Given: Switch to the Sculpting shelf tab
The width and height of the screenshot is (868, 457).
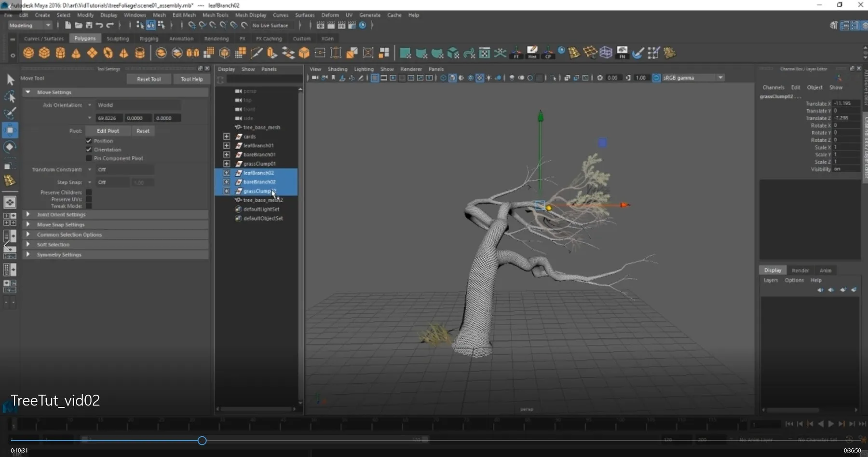Looking at the screenshot, I should [118, 39].
